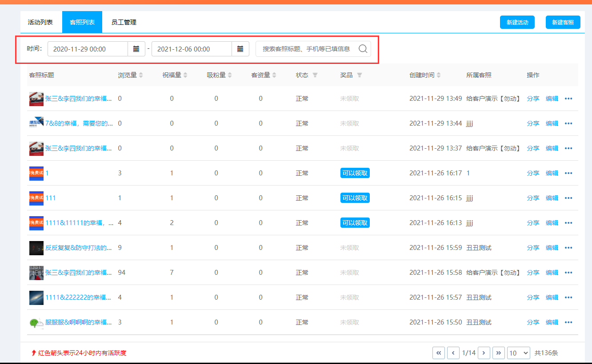Switch to the 活动列表 tab
592x364 pixels.
click(x=40, y=22)
